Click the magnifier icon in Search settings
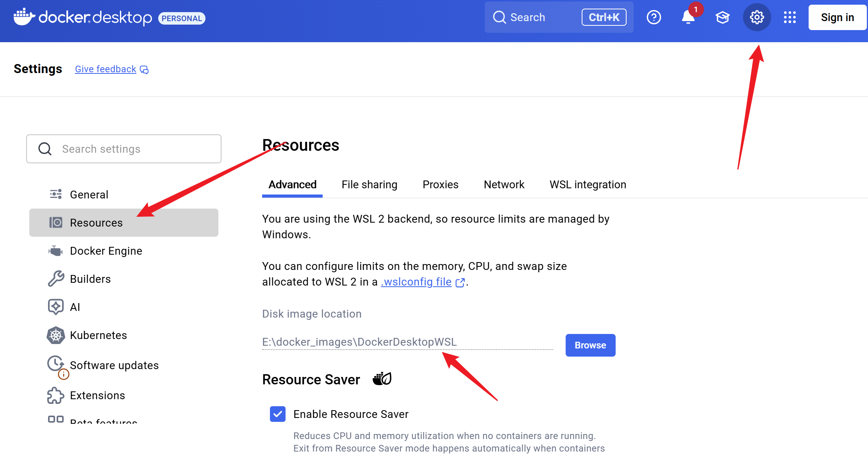The image size is (868, 457). pyautogui.click(x=45, y=149)
